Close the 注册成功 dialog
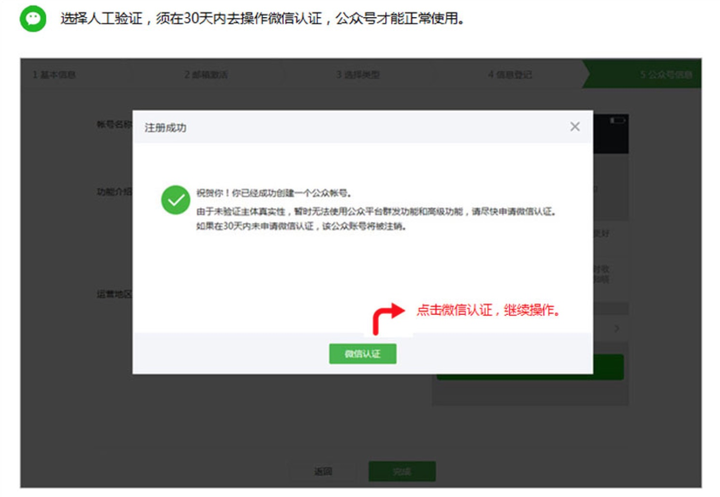 tap(575, 127)
